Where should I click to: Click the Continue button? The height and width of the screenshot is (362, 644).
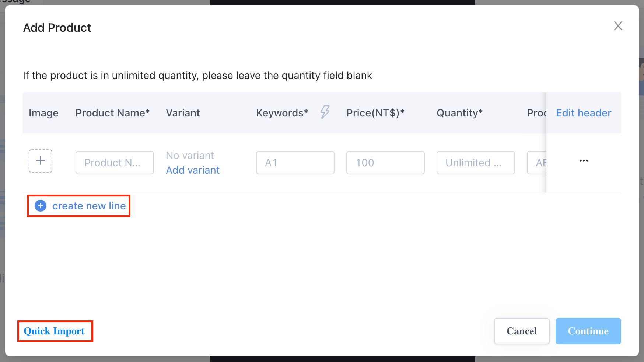[x=588, y=331]
